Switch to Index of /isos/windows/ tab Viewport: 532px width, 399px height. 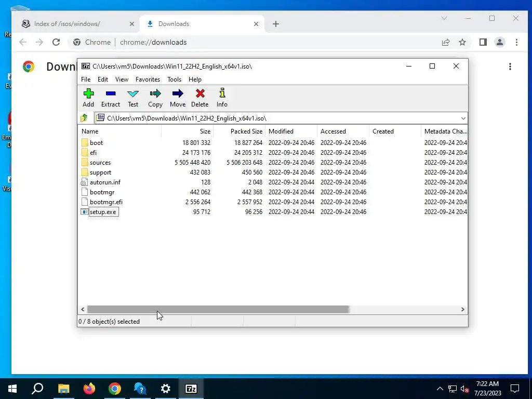click(x=78, y=24)
